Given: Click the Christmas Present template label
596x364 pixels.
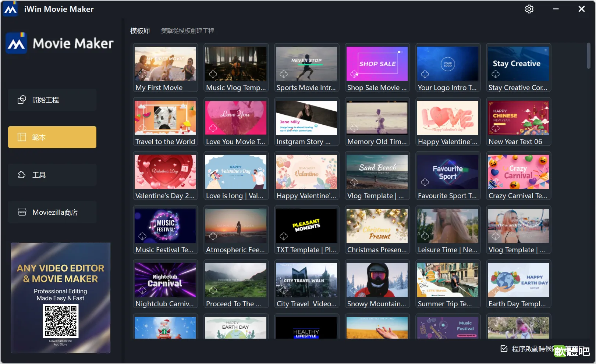Looking at the screenshot, I should (x=377, y=250).
